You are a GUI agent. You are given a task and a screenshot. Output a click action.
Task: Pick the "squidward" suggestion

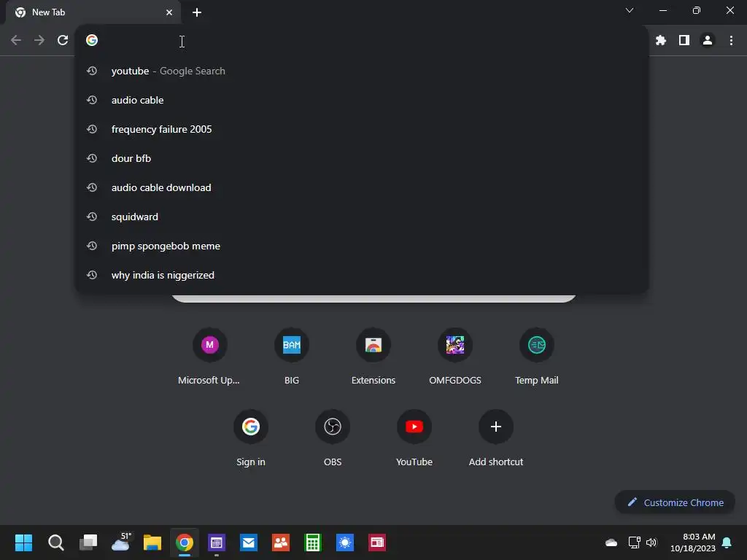pyautogui.click(x=362, y=217)
